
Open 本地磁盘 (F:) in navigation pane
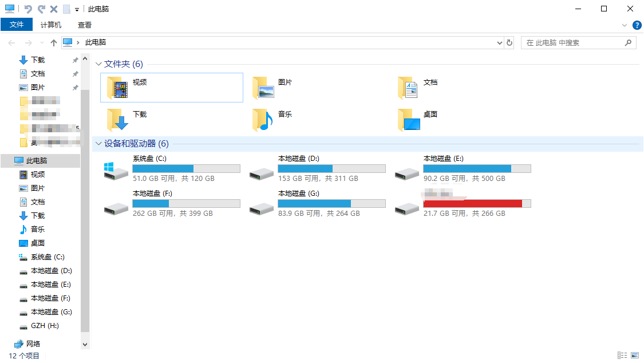(50, 298)
